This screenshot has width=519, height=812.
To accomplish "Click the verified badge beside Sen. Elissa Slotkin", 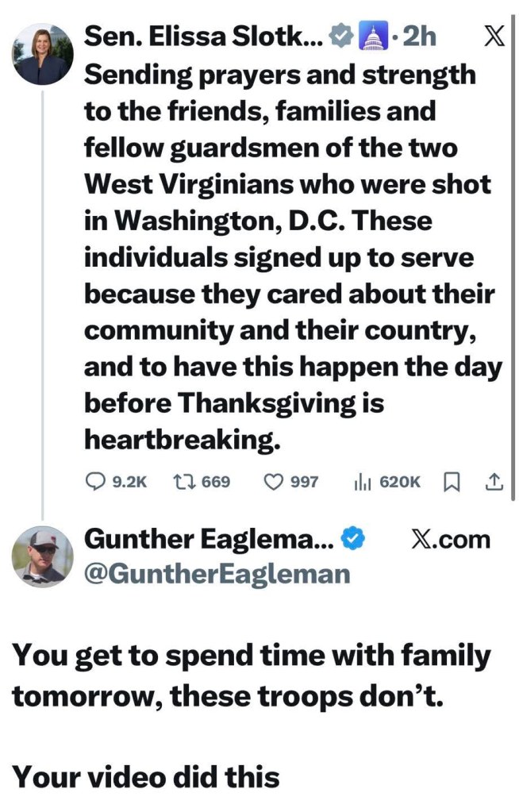I will click(x=340, y=37).
